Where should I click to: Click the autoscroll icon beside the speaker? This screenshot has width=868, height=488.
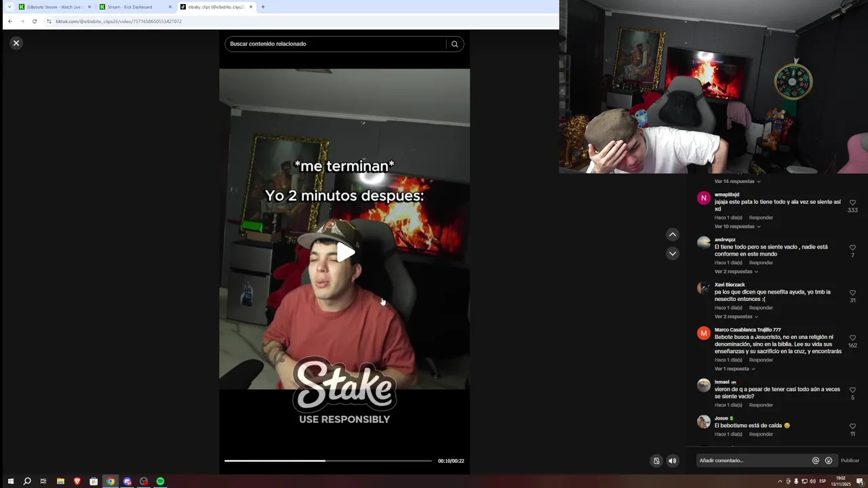tap(656, 461)
